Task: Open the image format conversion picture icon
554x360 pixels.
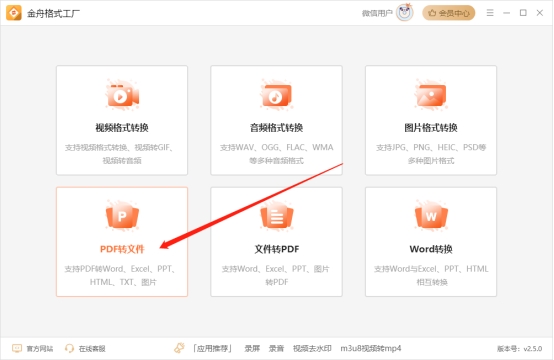Action: tap(431, 95)
